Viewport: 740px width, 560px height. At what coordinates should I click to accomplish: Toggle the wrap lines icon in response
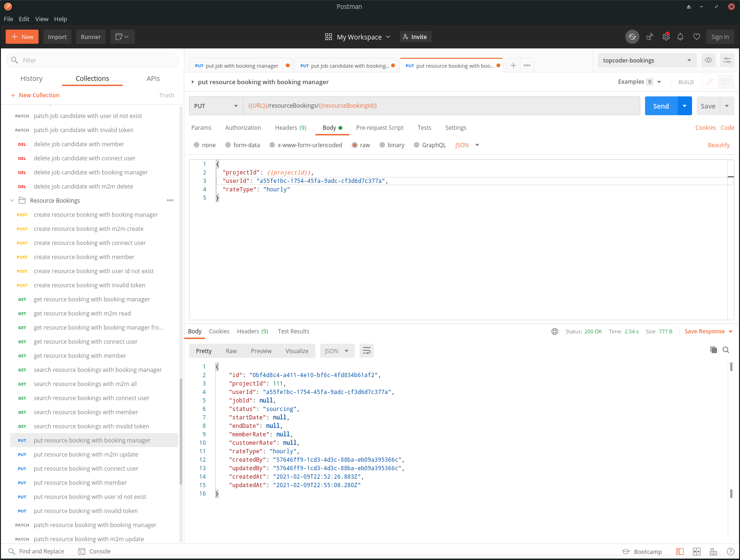(367, 351)
